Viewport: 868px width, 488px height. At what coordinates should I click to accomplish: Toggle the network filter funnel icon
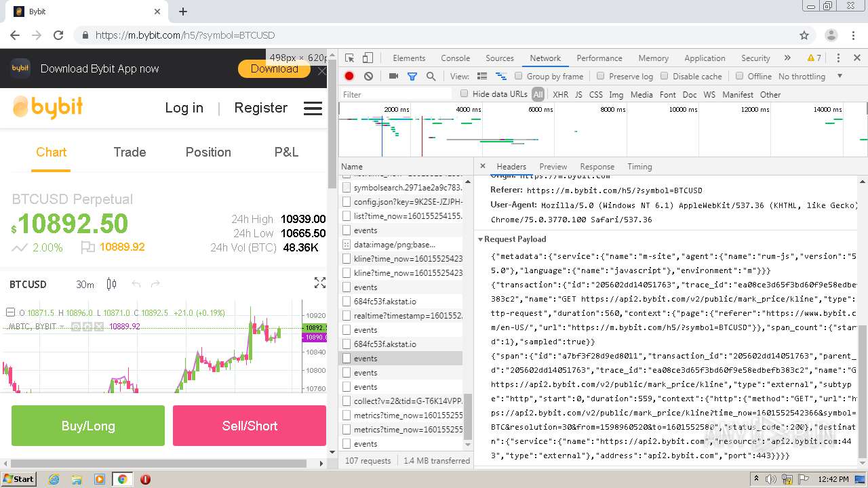tap(412, 77)
